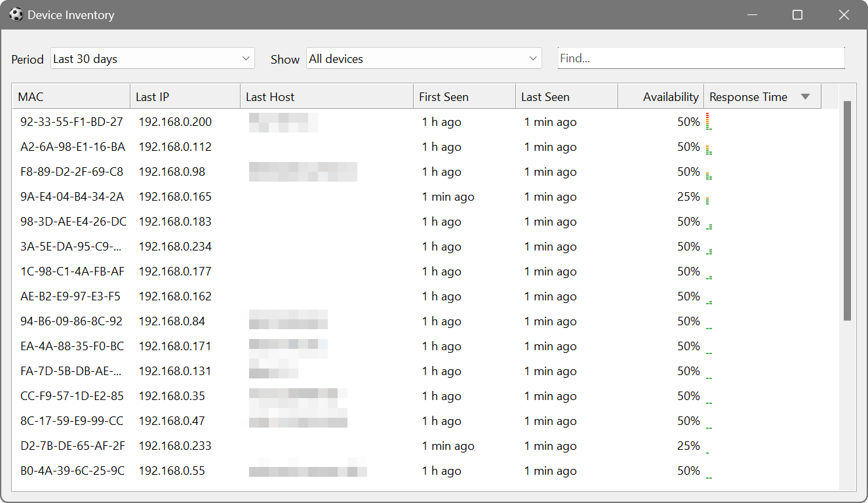Viewport: 868px width, 503px height.
Task: Sort by the MAC column header
Action: 71,96
